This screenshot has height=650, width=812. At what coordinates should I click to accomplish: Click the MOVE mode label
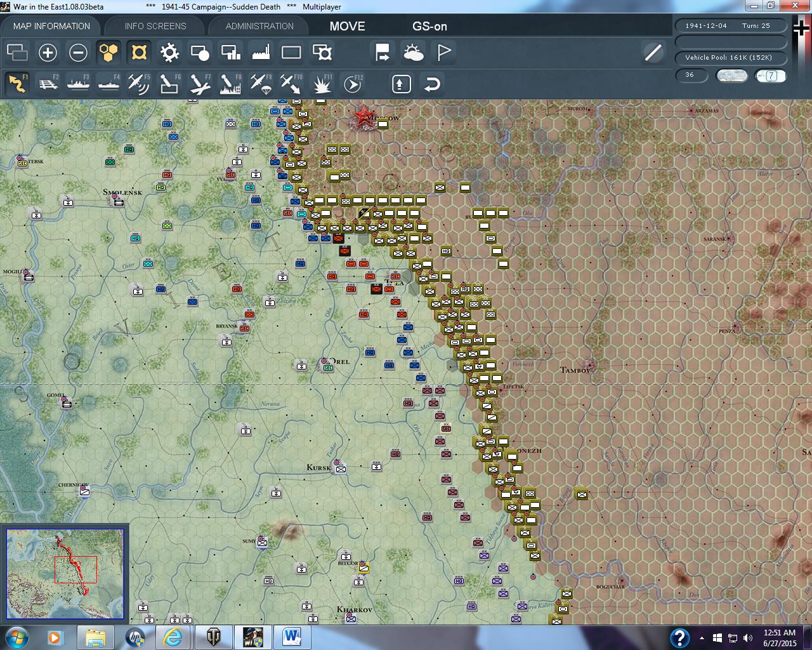click(347, 26)
